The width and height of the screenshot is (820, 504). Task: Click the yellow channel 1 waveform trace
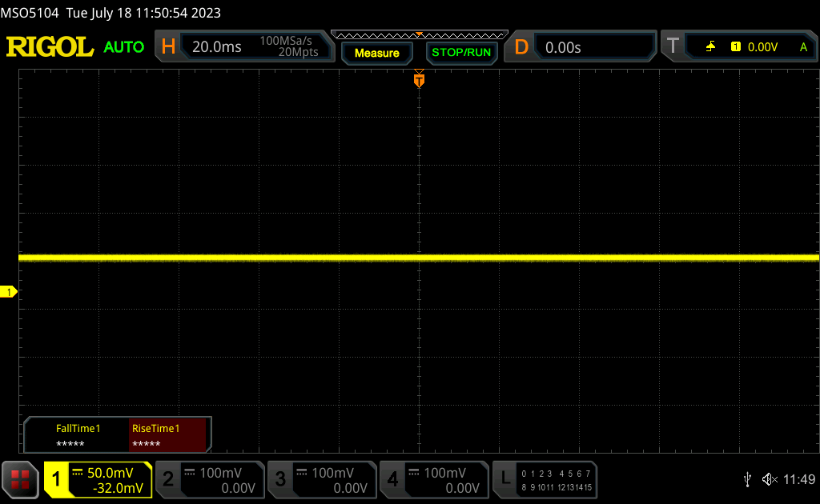[418, 258]
